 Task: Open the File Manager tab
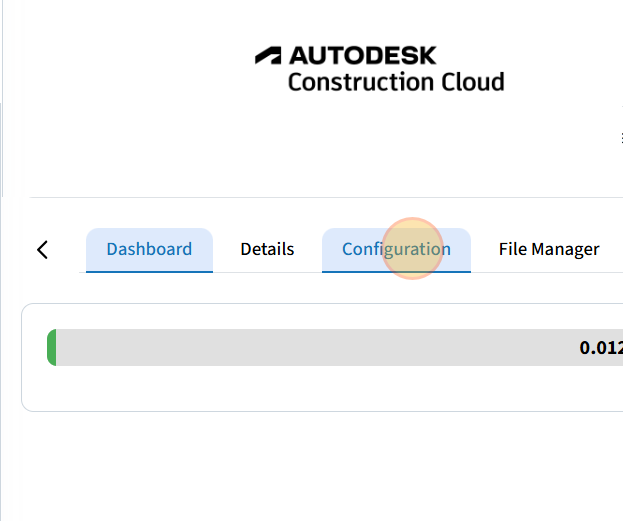point(549,249)
